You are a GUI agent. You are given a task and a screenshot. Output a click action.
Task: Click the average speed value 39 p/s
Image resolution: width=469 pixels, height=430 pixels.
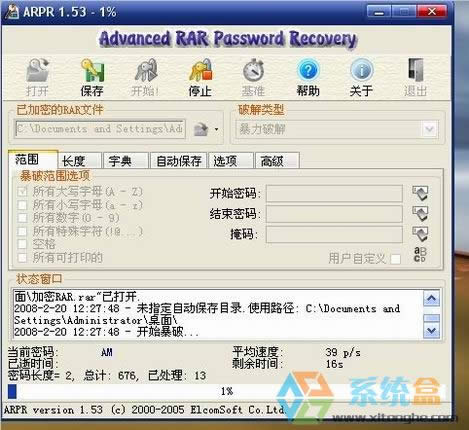(343, 352)
